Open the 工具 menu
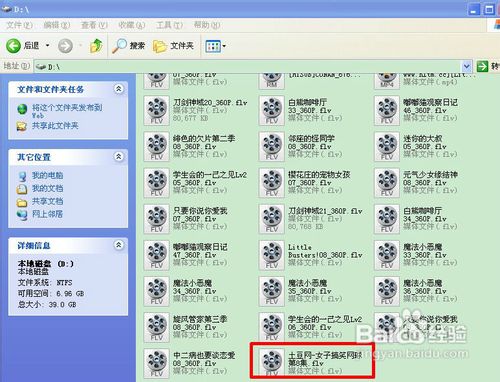This screenshot has height=382, width=500. coord(169,25)
